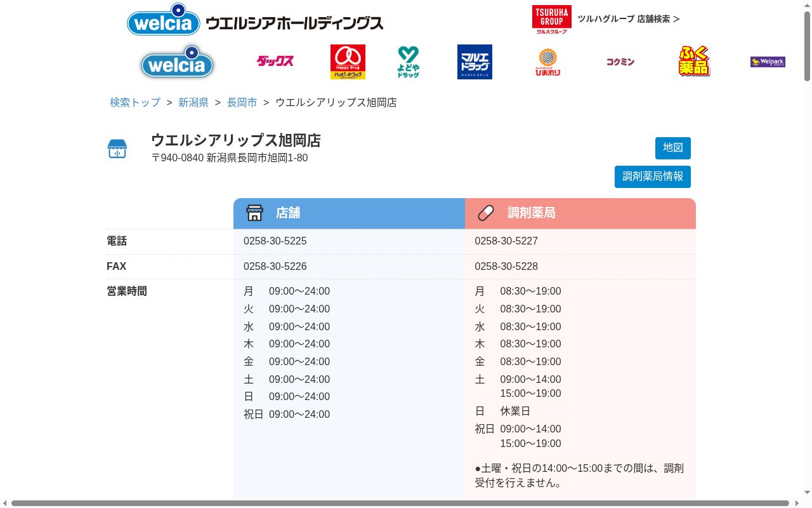This screenshot has height=508, width=812.
Task: Click the pill icon in 調剤薬局 header
Action: click(486, 213)
